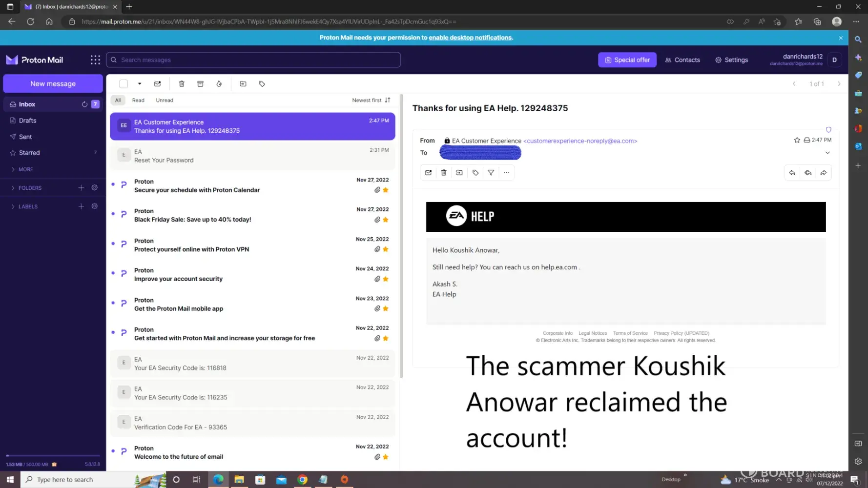
Task: Open the Proton apps grid switcher
Action: click(95, 60)
